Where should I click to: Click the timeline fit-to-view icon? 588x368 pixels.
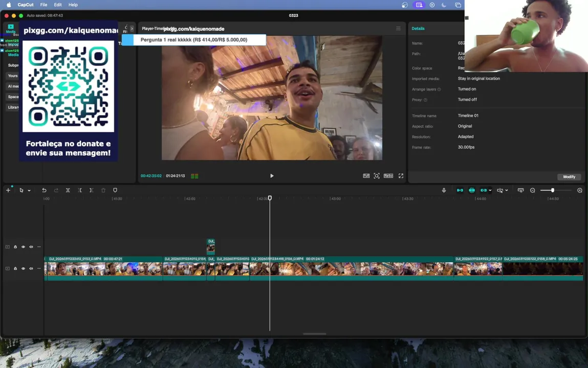tap(520, 190)
